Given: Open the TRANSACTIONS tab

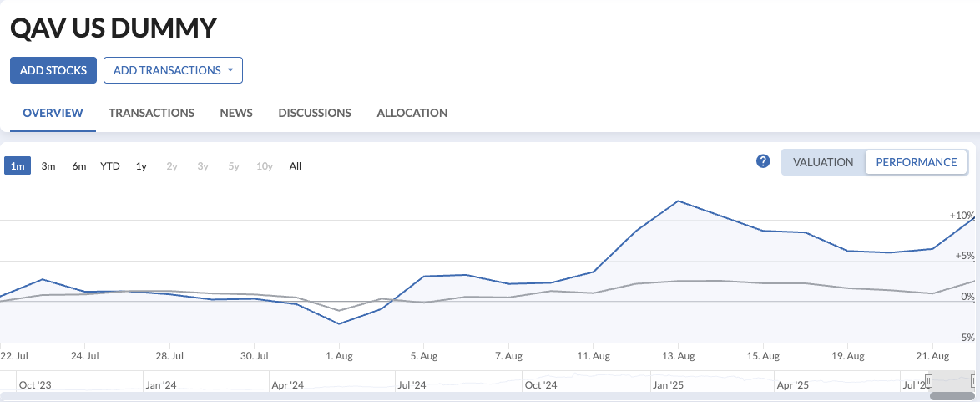Looking at the screenshot, I should 151,114.
